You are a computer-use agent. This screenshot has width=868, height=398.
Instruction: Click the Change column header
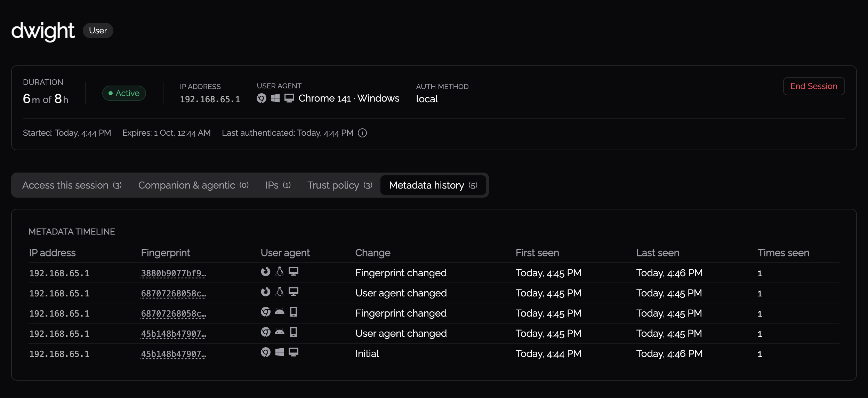[x=373, y=253]
